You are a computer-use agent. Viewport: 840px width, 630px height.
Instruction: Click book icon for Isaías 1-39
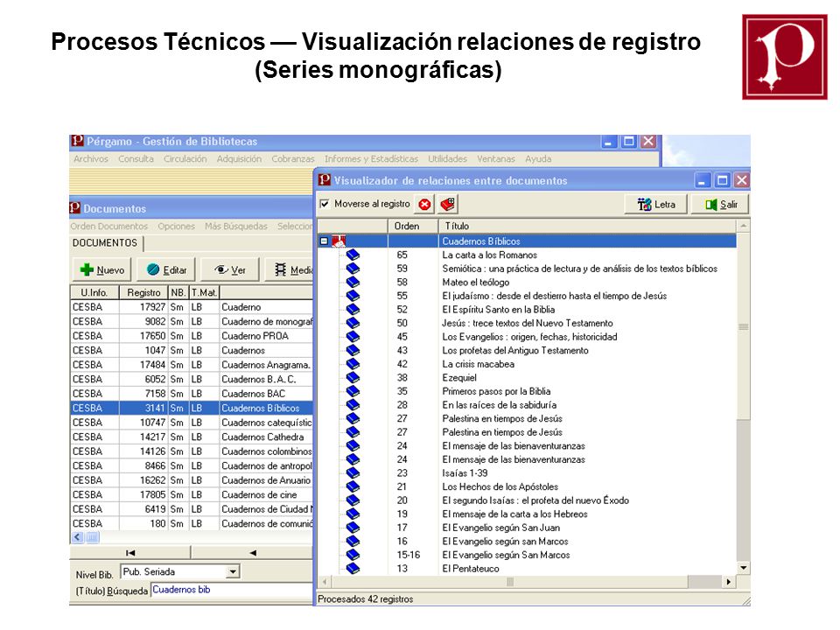353,473
